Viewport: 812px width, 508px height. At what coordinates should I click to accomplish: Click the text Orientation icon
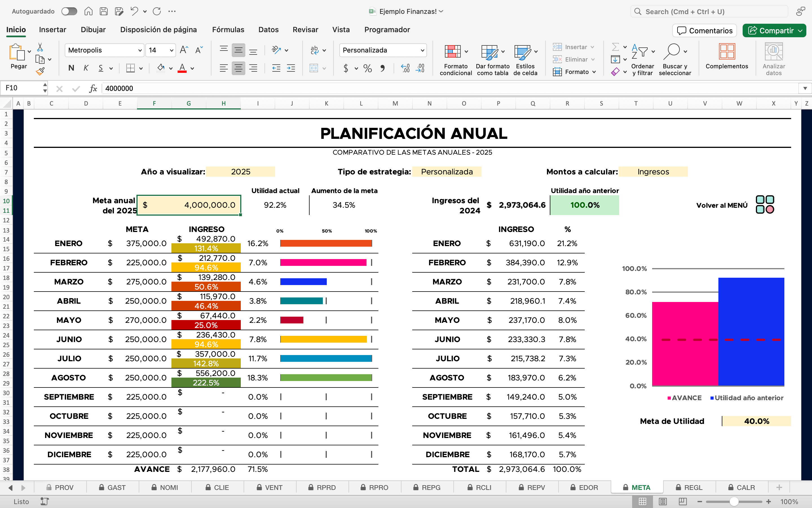276,50
